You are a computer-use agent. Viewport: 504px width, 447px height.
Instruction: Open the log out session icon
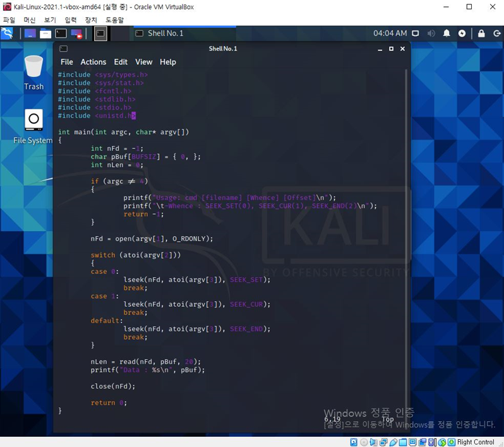(x=497, y=33)
